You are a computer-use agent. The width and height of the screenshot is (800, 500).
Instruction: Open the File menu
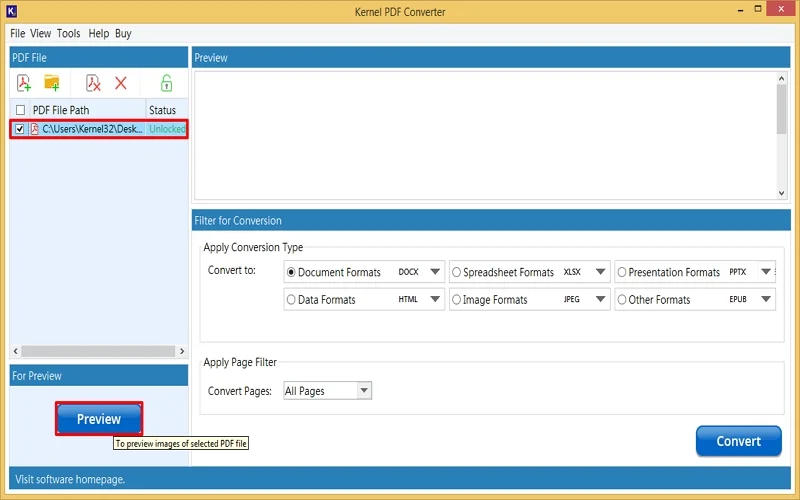tap(17, 34)
